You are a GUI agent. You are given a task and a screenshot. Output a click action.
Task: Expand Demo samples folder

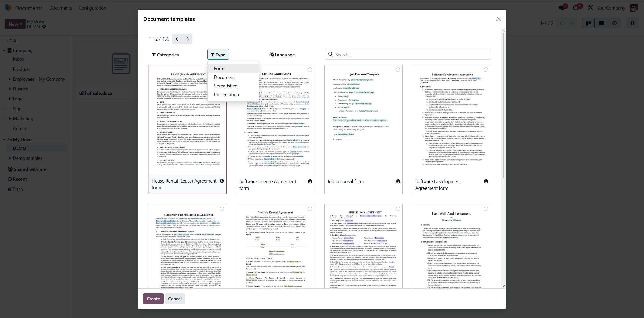[x=10, y=158]
